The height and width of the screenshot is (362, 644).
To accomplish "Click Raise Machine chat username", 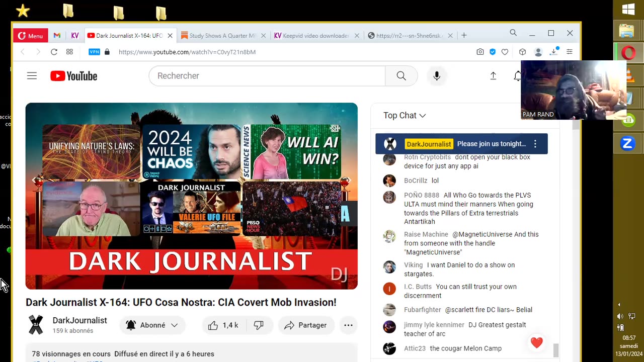I will (x=426, y=234).
